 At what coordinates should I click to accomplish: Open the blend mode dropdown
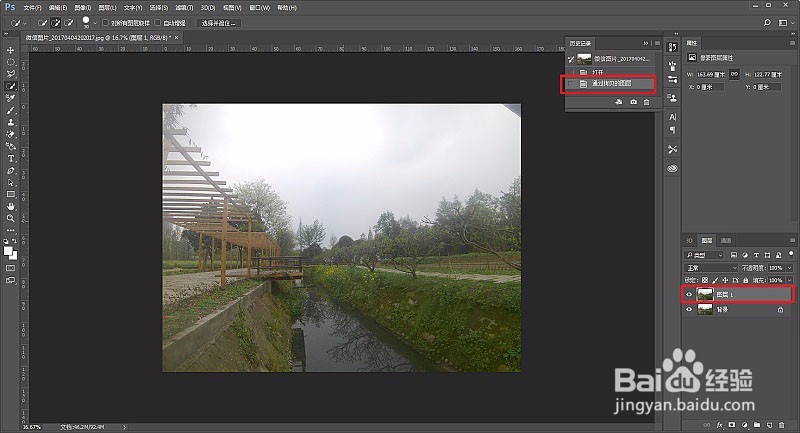click(711, 268)
